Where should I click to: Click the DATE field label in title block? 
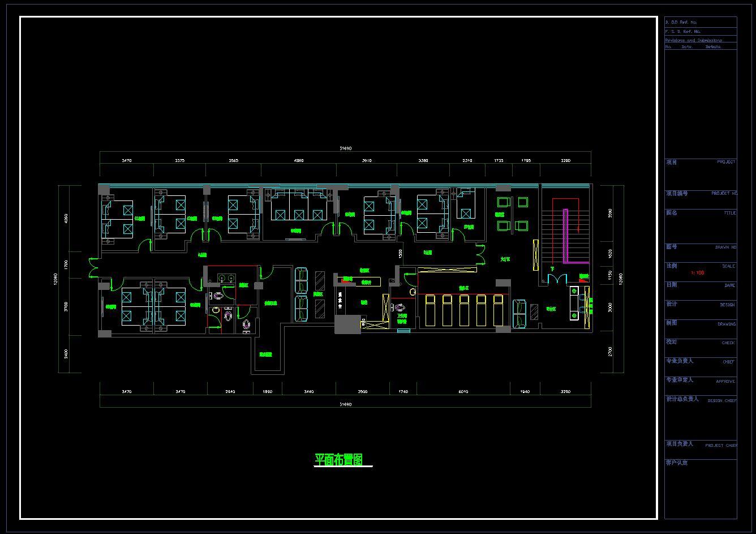point(729,285)
